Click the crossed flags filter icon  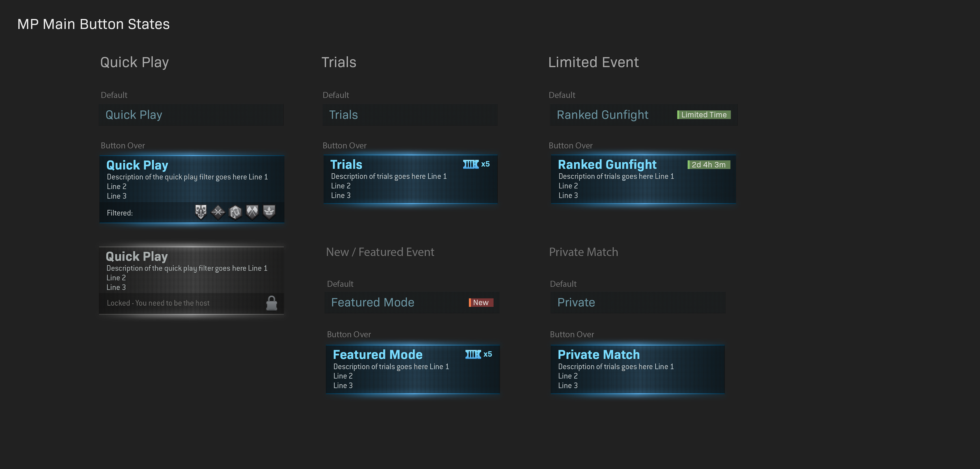coord(252,212)
